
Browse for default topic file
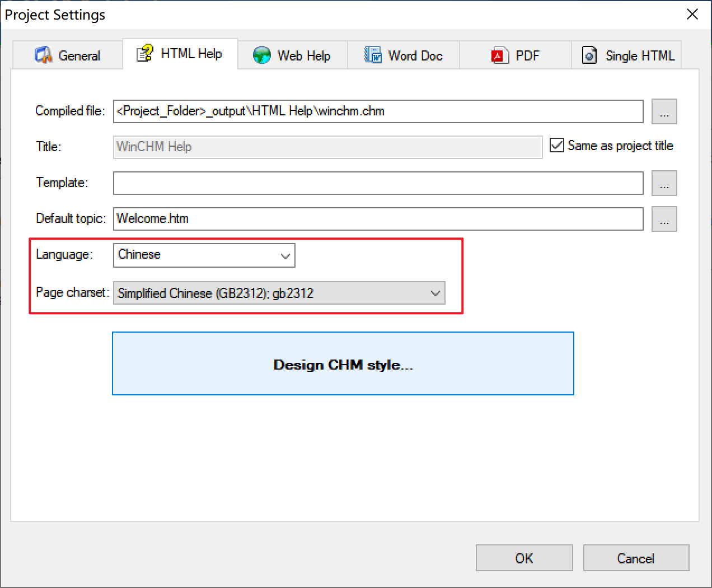(x=664, y=219)
